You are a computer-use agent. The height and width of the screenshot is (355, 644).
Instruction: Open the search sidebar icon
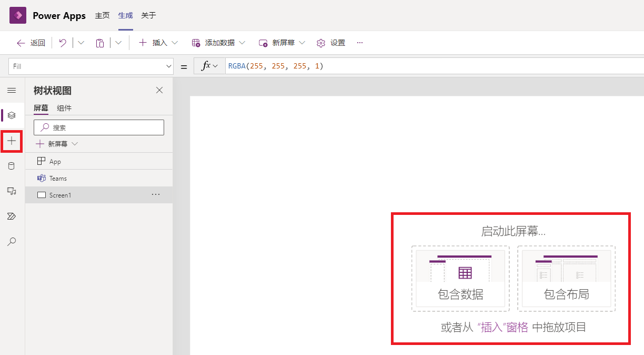point(12,242)
